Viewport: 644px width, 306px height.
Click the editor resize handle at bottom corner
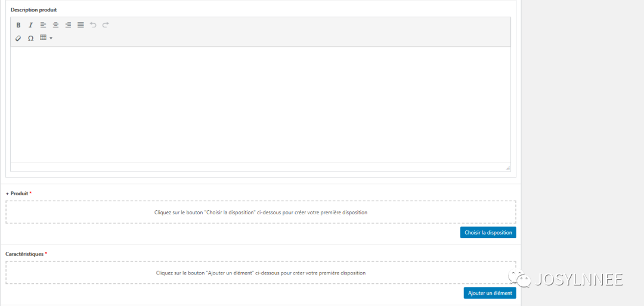click(507, 168)
